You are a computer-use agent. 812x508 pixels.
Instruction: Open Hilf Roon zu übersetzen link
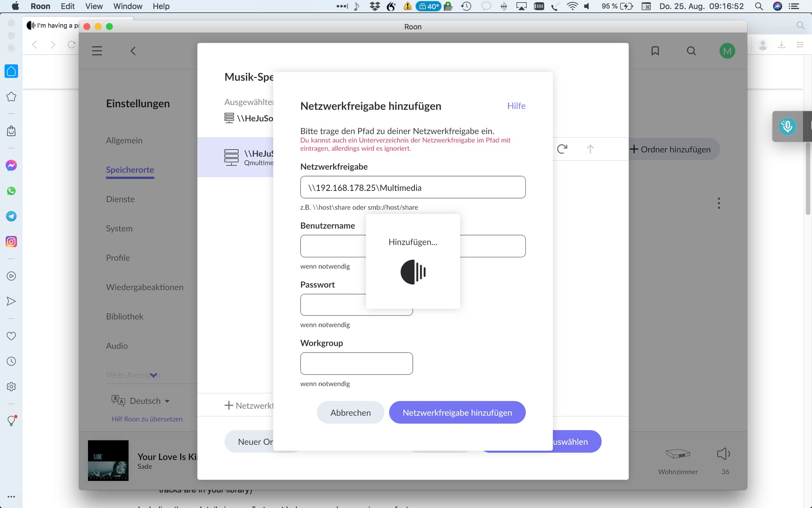click(x=147, y=419)
